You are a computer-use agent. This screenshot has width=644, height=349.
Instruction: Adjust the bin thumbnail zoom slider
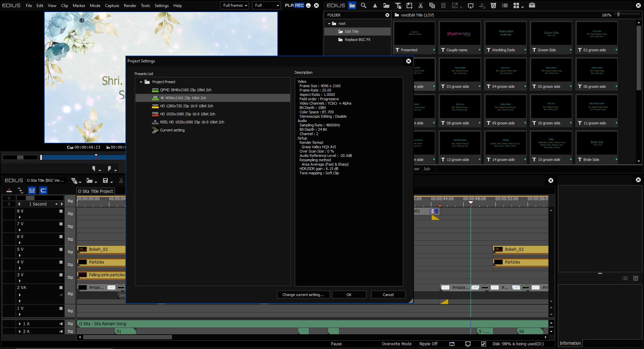coord(619,14)
